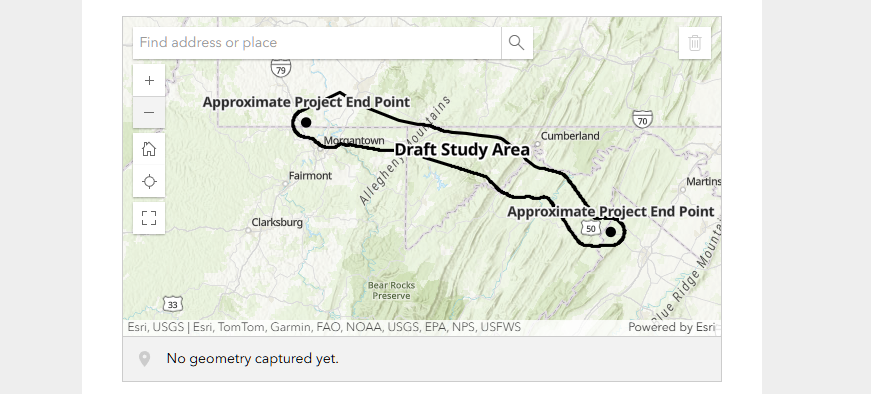Click the trash can delete geometry icon

[x=695, y=43]
